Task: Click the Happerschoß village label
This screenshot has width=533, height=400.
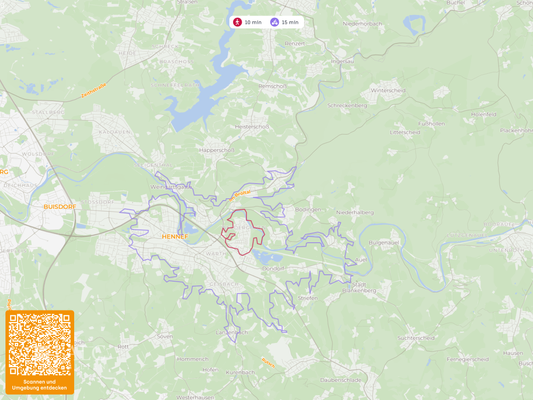Action: (x=217, y=150)
